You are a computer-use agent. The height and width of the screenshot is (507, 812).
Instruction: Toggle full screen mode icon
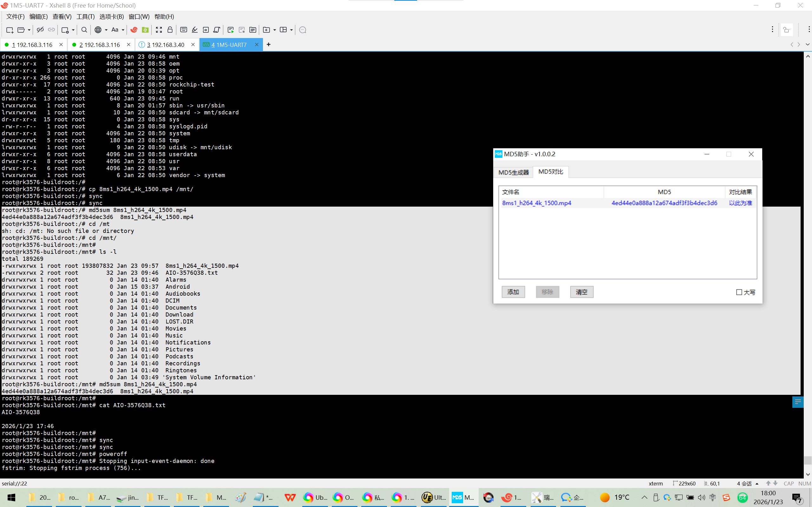[159, 30]
